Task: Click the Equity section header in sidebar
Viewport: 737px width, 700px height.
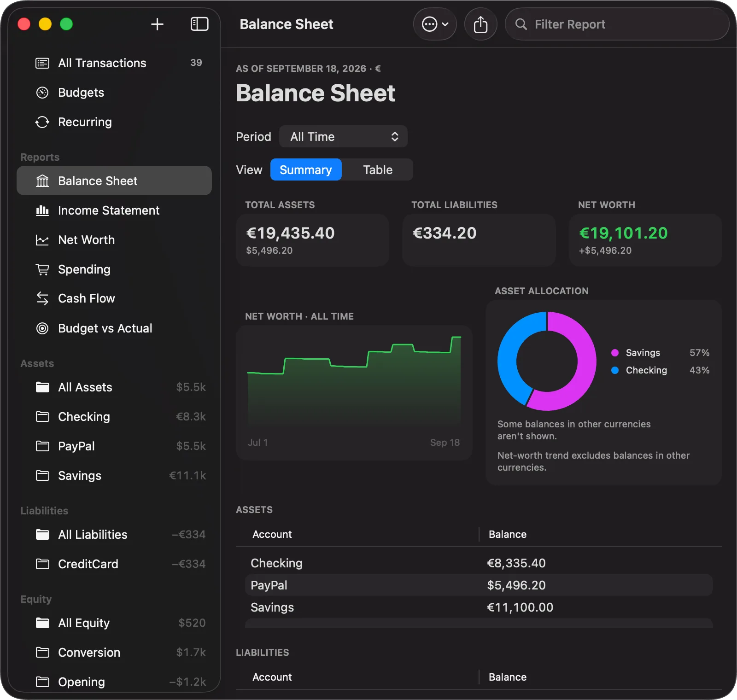Action: coord(36,599)
